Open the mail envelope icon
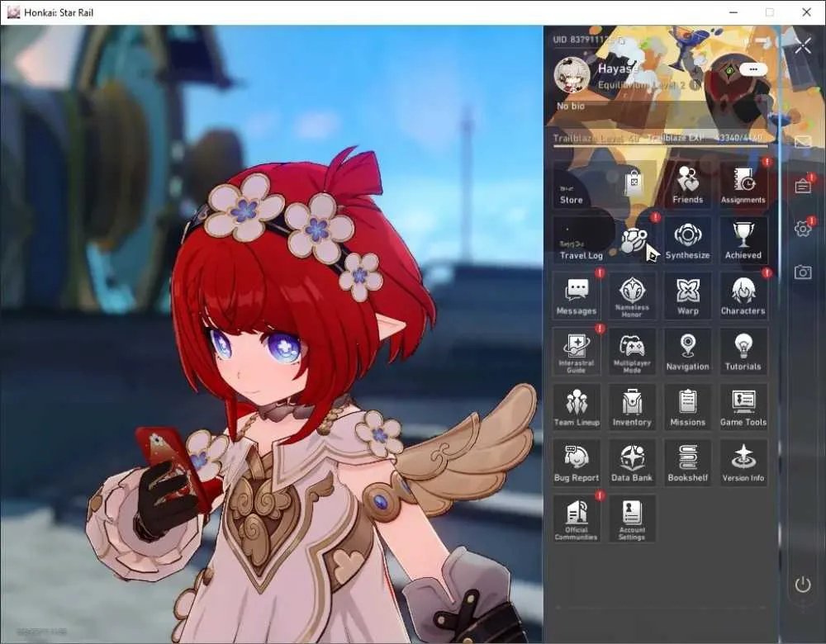Viewport: 826px width, 644px height. tap(803, 142)
